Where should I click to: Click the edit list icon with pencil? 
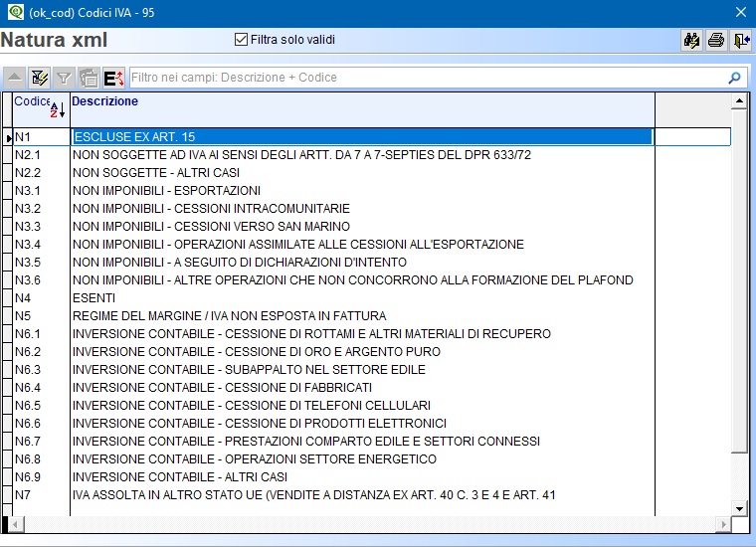pyautogui.click(x=40, y=78)
